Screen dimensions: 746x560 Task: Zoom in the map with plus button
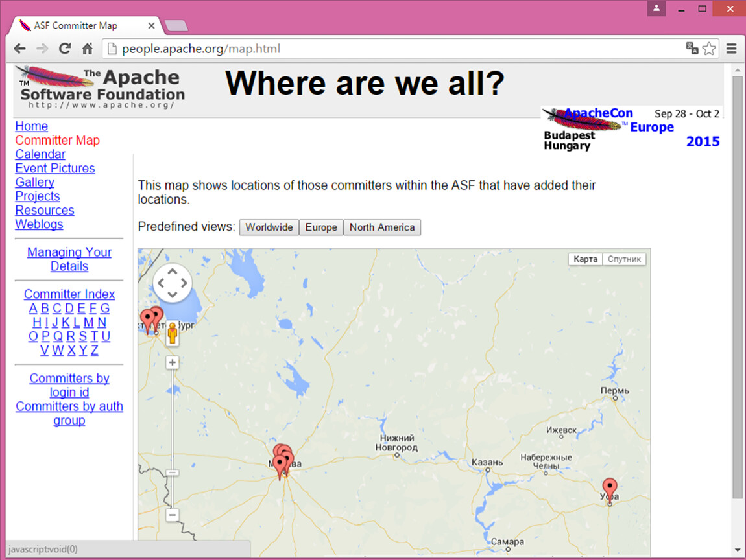coord(173,363)
